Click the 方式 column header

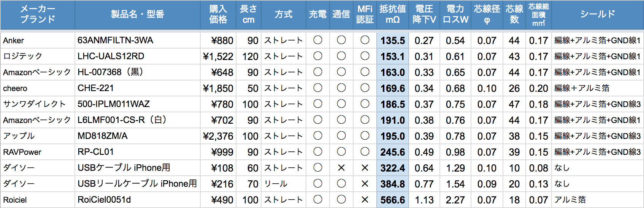(284, 14)
